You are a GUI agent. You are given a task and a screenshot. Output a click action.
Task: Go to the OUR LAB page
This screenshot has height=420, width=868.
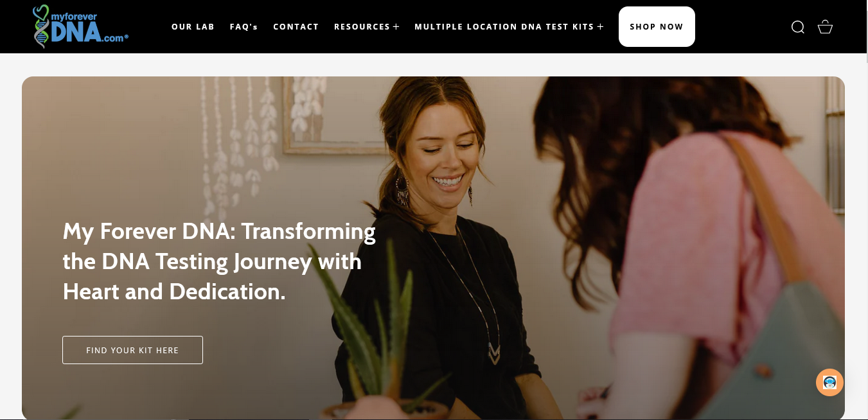tap(193, 27)
